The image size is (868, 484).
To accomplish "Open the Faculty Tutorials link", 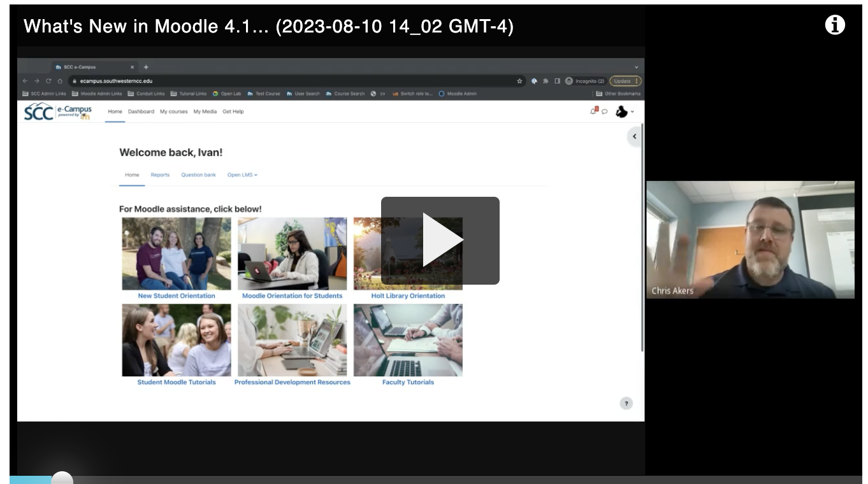I will pos(408,382).
